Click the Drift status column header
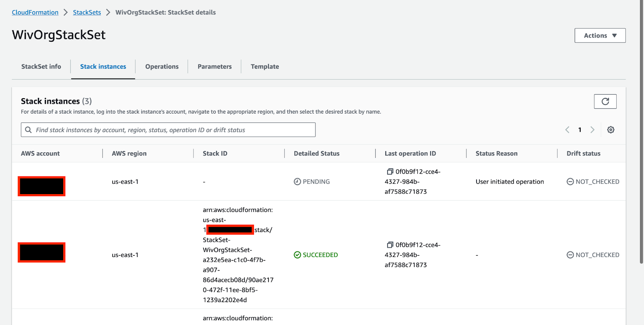 [584, 153]
